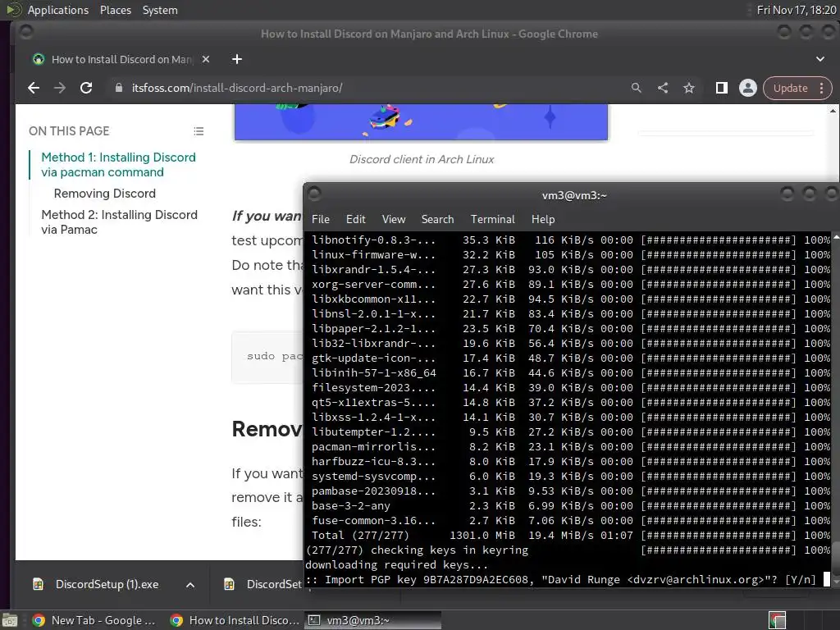Click the ON THIS PAGE heading
This screenshot has width=840, height=630.
point(69,131)
